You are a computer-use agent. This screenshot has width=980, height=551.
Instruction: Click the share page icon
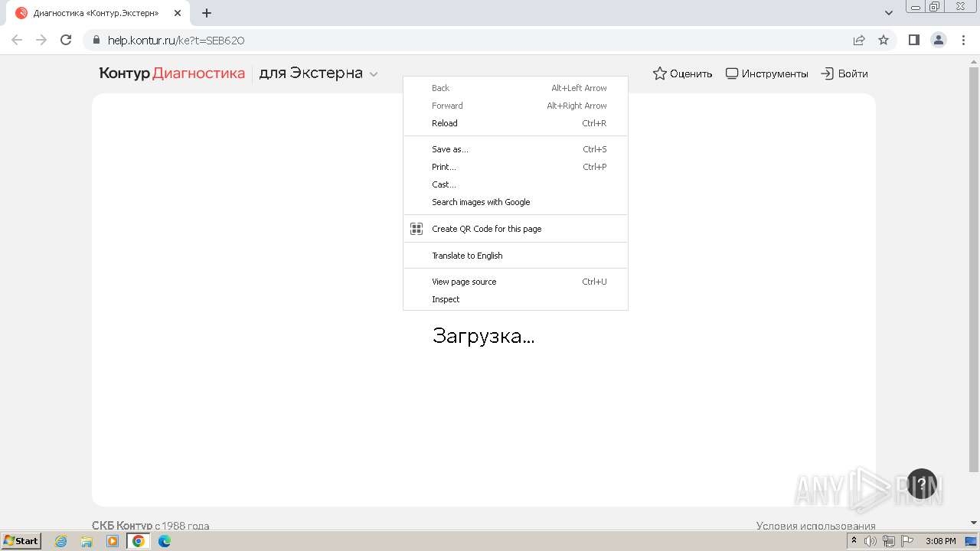[859, 40]
